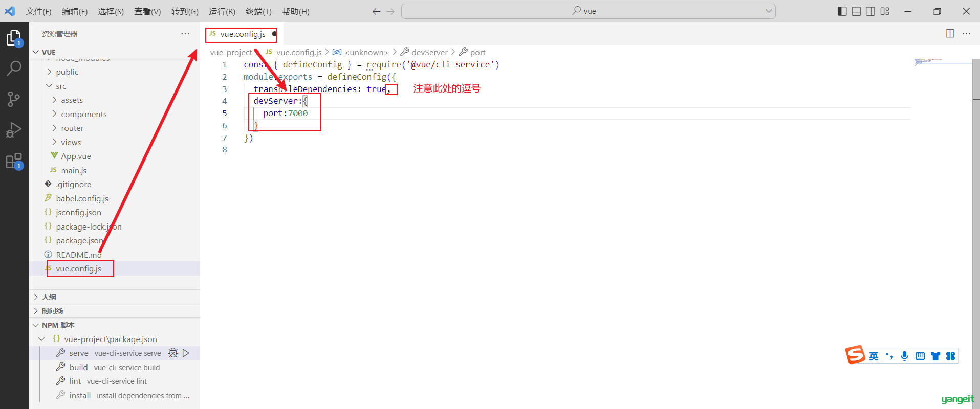Open the 选择(S) menu
Screen dimensions: 980x409
(111, 11)
